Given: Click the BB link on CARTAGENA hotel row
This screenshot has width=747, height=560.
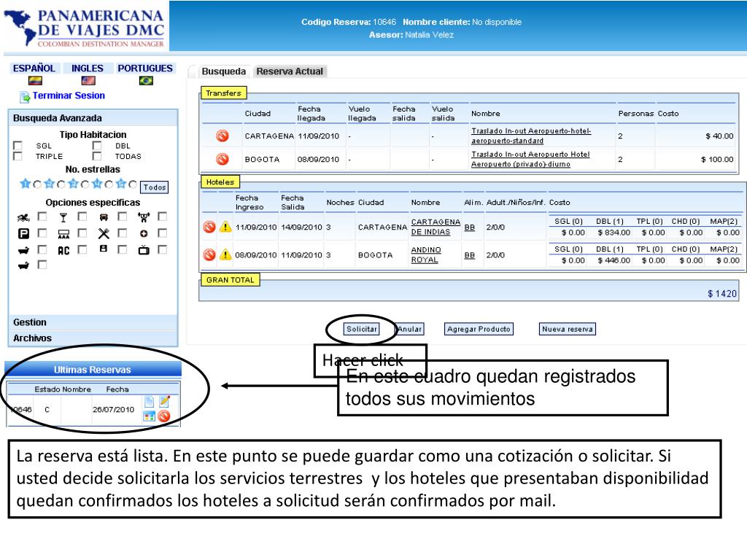Looking at the screenshot, I should [x=469, y=227].
